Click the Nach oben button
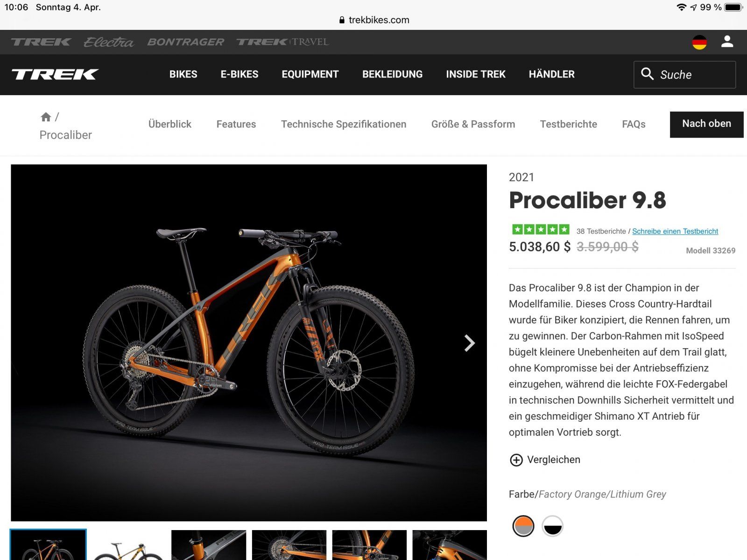The width and height of the screenshot is (747, 560). coord(706,124)
